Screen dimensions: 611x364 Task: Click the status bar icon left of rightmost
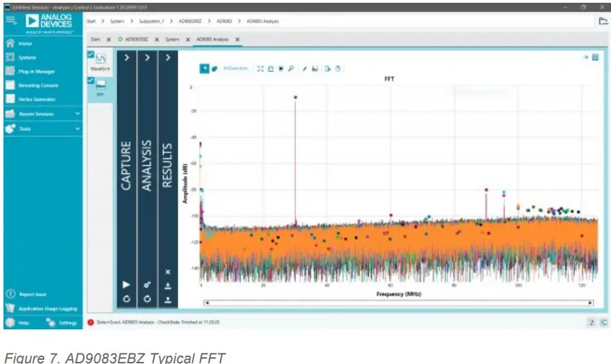coord(591,322)
